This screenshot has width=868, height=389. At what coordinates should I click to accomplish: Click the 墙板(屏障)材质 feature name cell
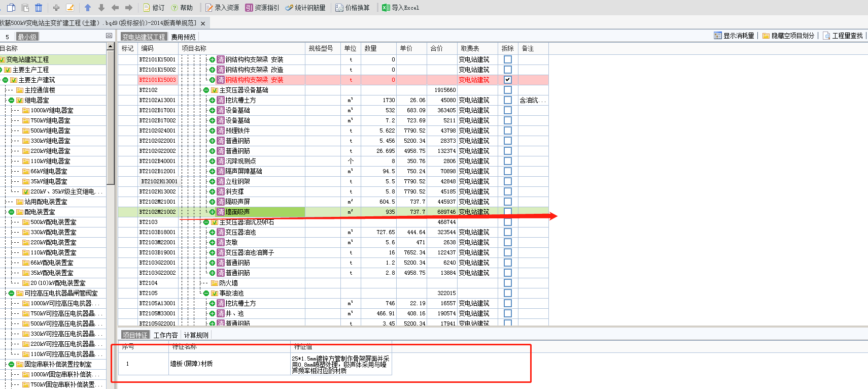229,364
